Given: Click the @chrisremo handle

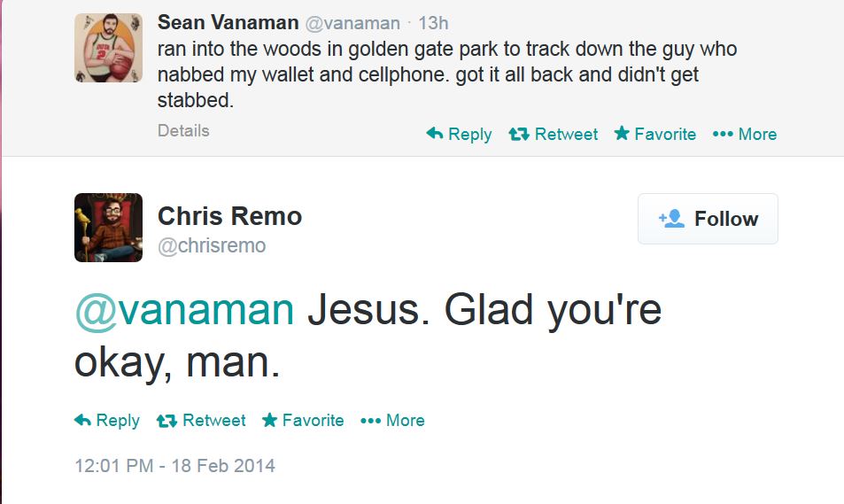Looking at the screenshot, I should coord(212,245).
